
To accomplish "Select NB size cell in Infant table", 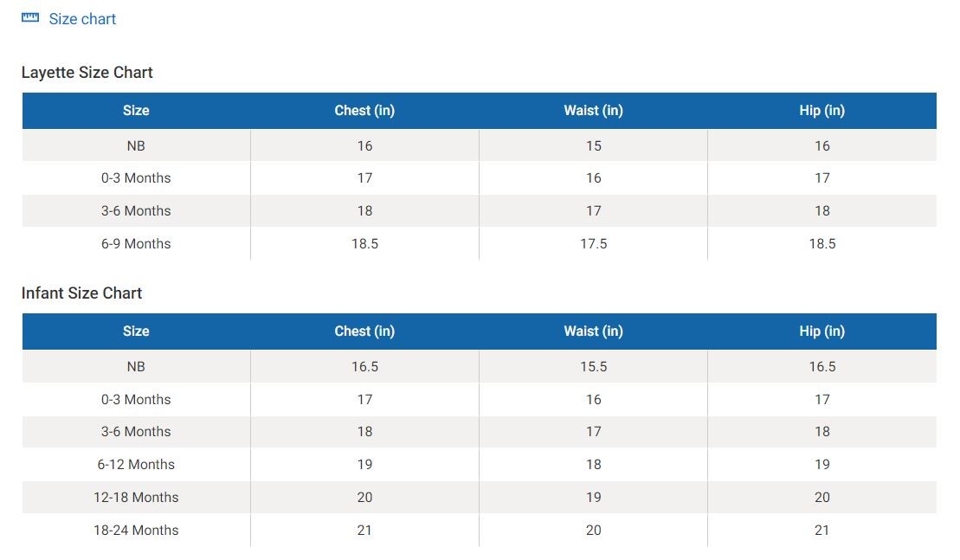I will (x=136, y=367).
